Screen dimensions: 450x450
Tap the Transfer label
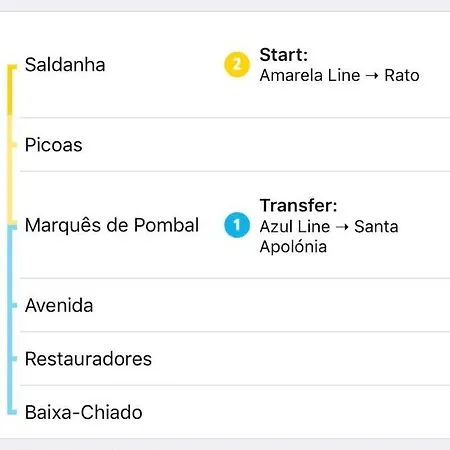(x=298, y=205)
